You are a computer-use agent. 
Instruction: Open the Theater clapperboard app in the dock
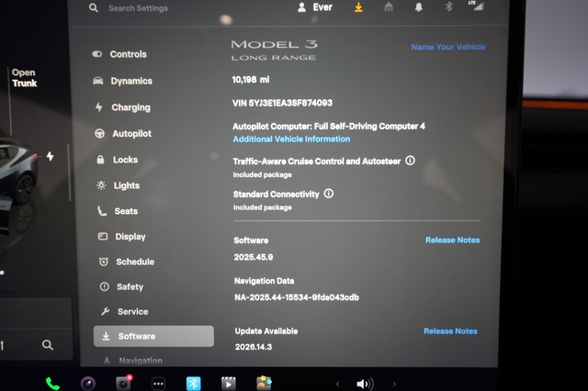(229, 384)
